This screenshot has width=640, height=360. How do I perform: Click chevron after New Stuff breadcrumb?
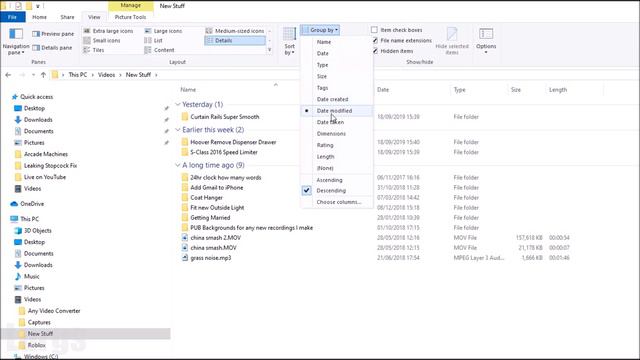[x=156, y=75]
